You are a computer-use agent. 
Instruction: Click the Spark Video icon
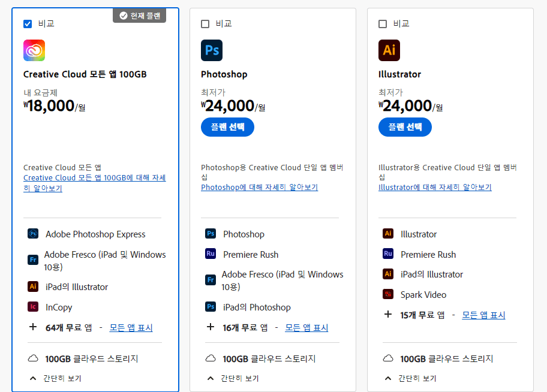click(388, 294)
